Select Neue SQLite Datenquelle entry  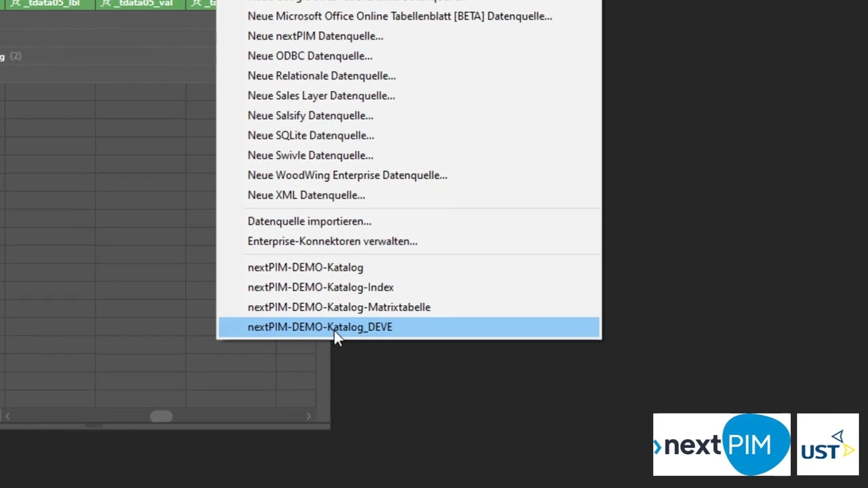click(x=409, y=135)
